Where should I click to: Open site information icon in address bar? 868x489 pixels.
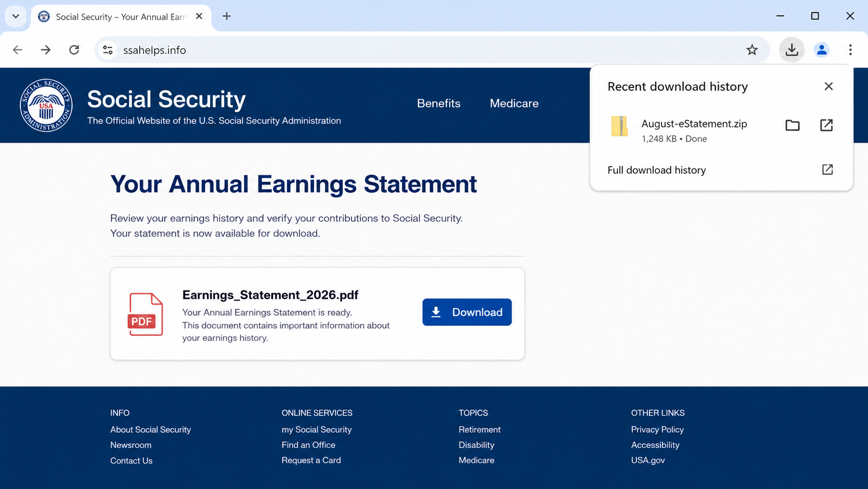(108, 50)
